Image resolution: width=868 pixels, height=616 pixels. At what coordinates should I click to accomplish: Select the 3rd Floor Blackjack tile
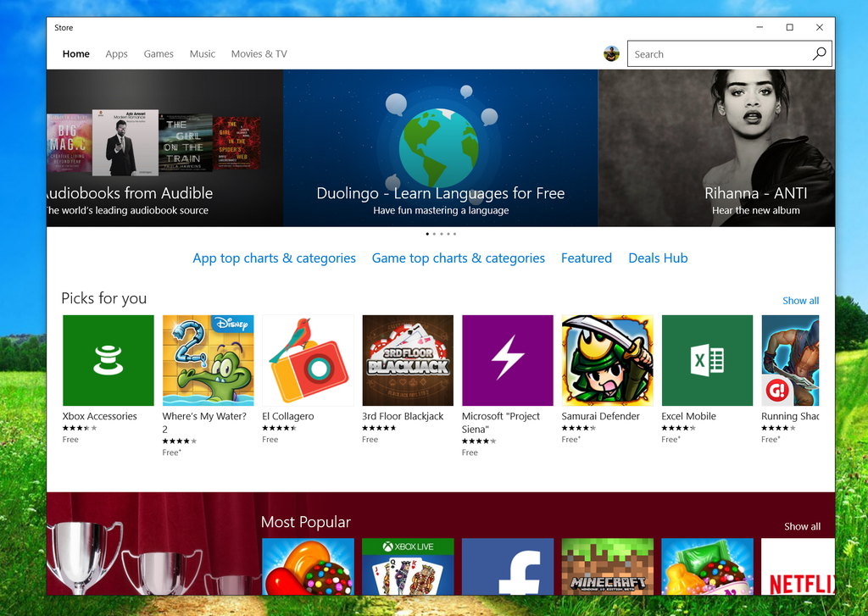408,360
